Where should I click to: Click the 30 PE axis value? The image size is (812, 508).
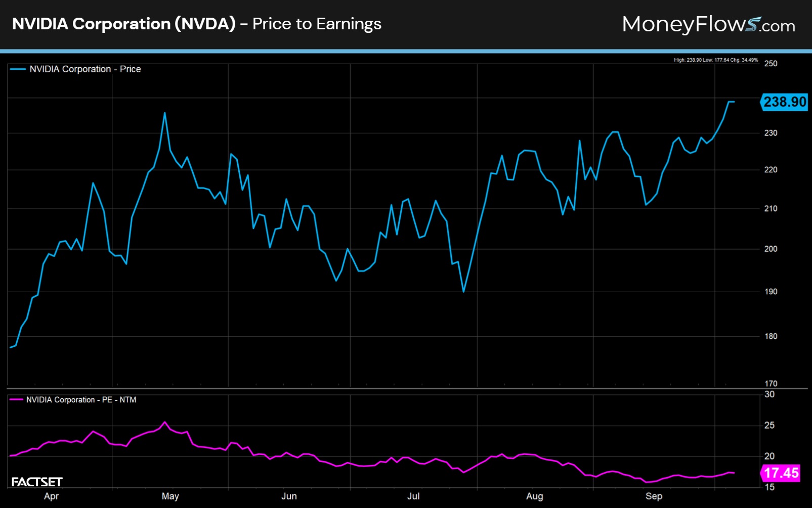(770, 394)
